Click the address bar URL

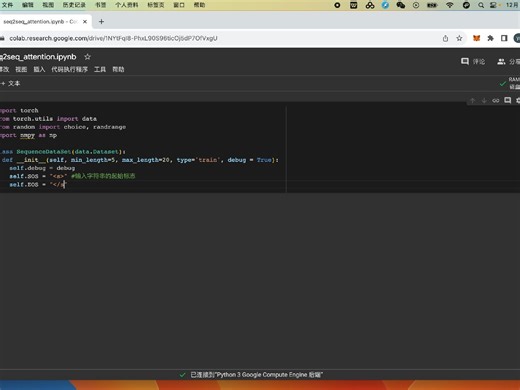113,38
